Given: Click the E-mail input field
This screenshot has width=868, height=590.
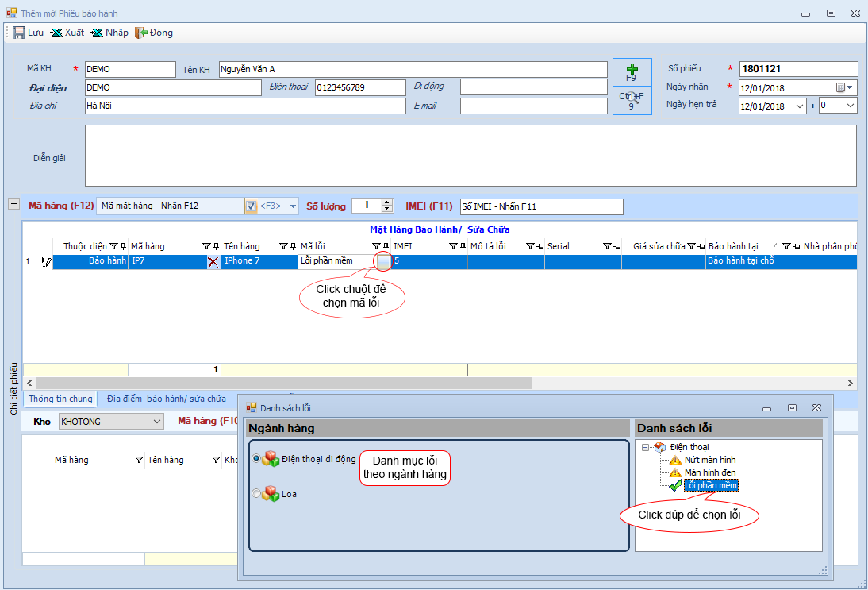Looking at the screenshot, I should click(534, 106).
